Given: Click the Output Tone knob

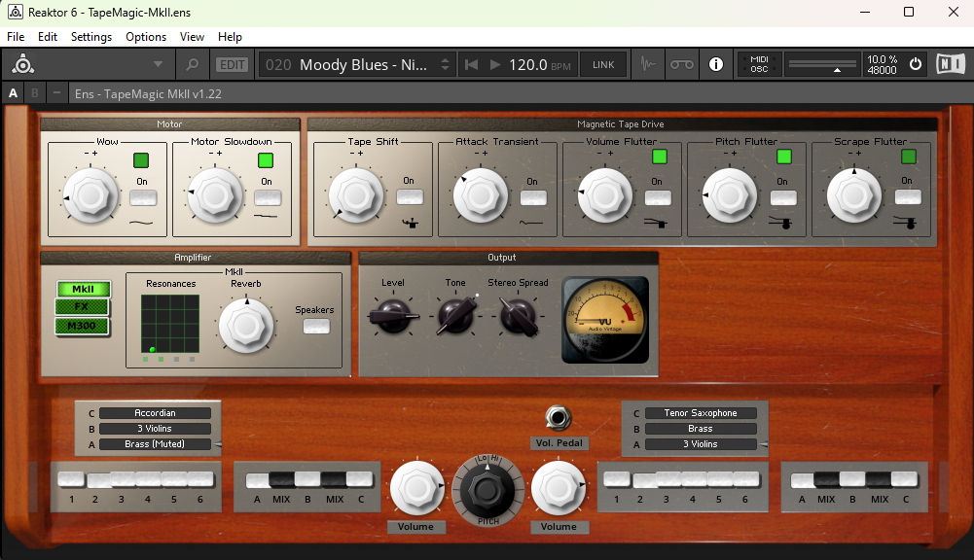Looking at the screenshot, I should 456,316.
